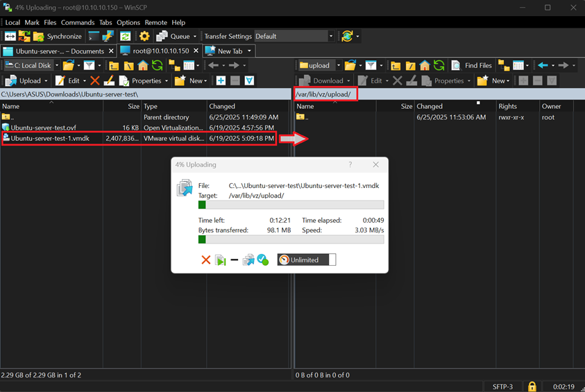The height and width of the screenshot is (392, 585).
Task: Open the Transfer Settings Default dropdown
Action: (294, 36)
